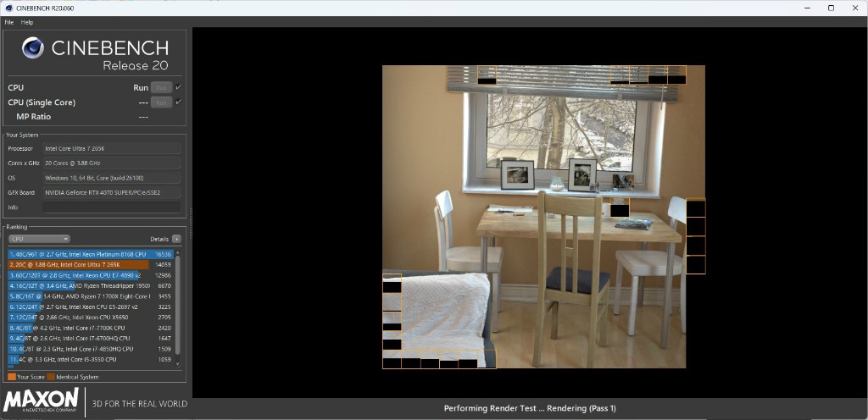Click the rendering status bar text
Viewport: 868px width, 420px height.
[530, 408]
